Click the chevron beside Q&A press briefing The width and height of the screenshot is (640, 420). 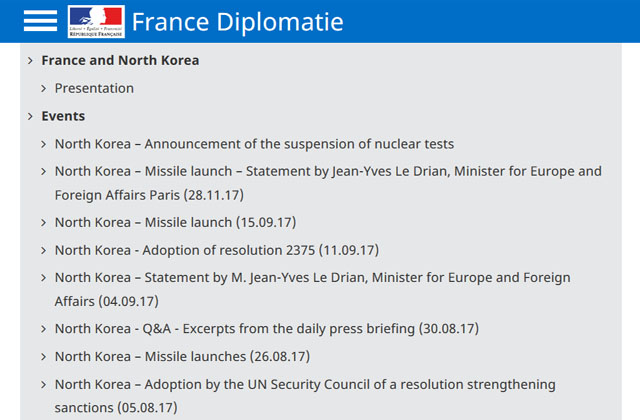(44, 329)
